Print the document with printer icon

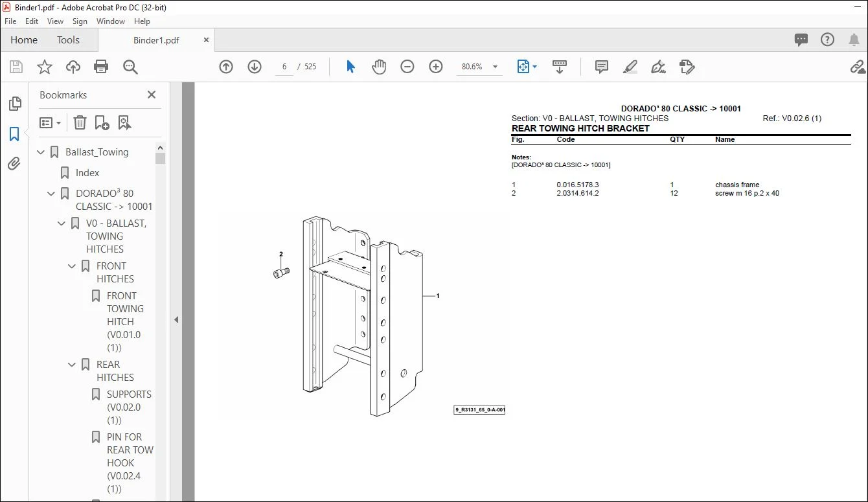tap(101, 67)
